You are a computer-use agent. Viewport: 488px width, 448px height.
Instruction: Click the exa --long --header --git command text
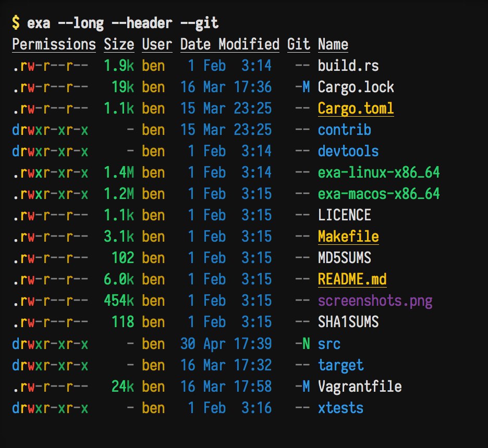pyautogui.click(x=123, y=23)
